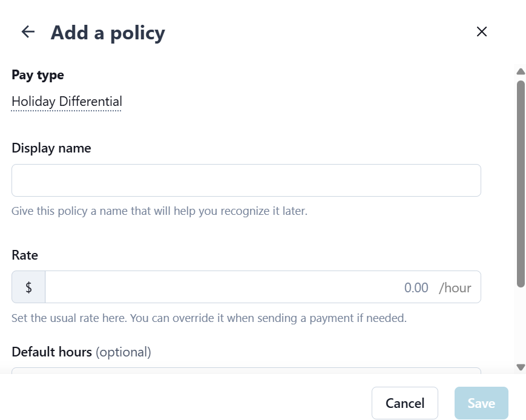Click the Default hours input box

pyautogui.click(x=246, y=370)
